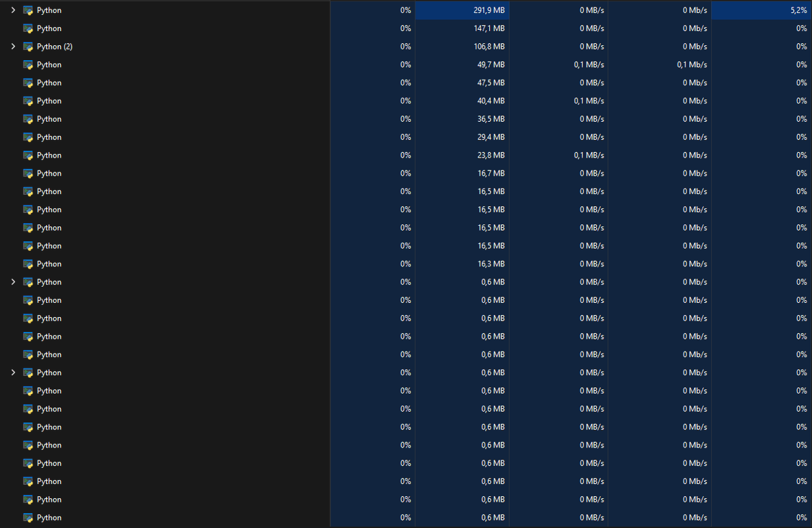Image resolution: width=812 pixels, height=528 pixels.
Task: Click Python icon in the 16,7 MB row
Action: [28, 174]
